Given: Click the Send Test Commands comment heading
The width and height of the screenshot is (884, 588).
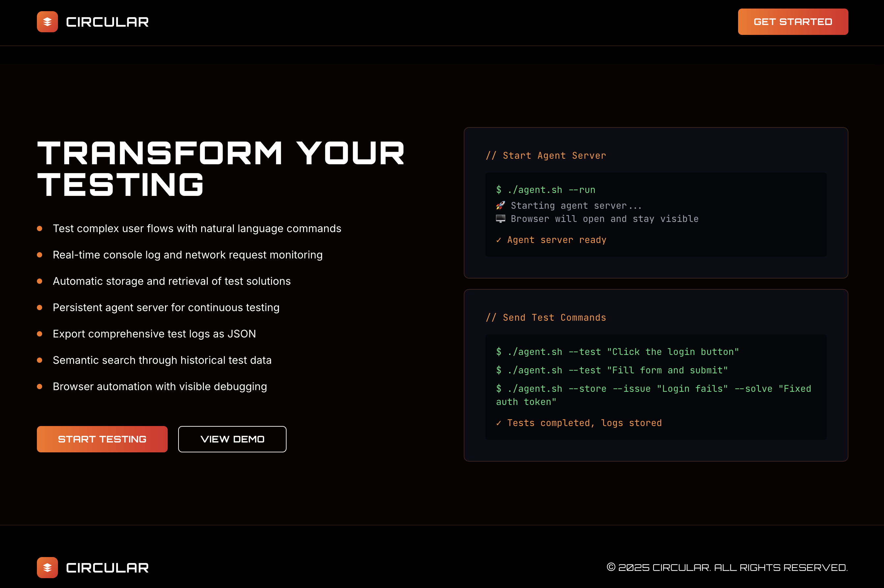Looking at the screenshot, I should pos(546,318).
